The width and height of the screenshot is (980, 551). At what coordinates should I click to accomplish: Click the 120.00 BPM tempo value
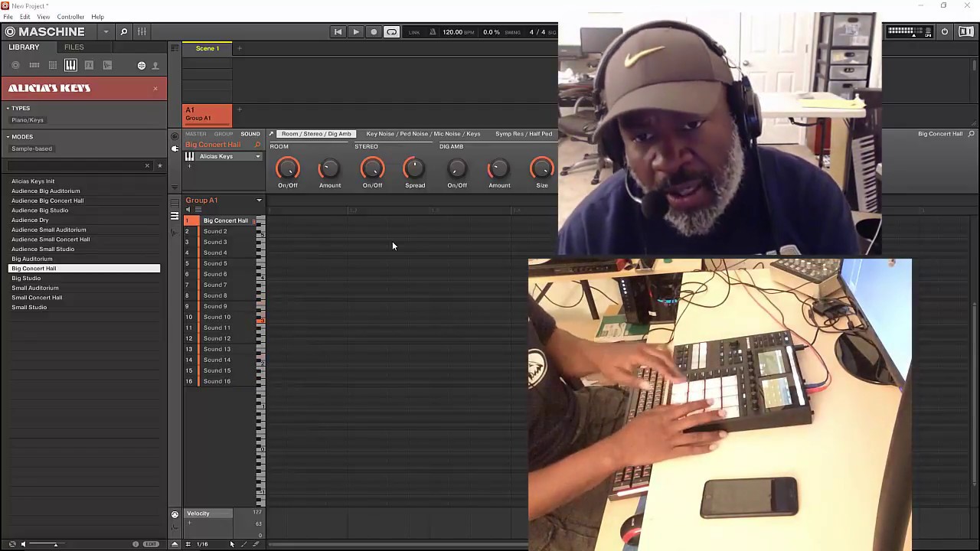(452, 32)
